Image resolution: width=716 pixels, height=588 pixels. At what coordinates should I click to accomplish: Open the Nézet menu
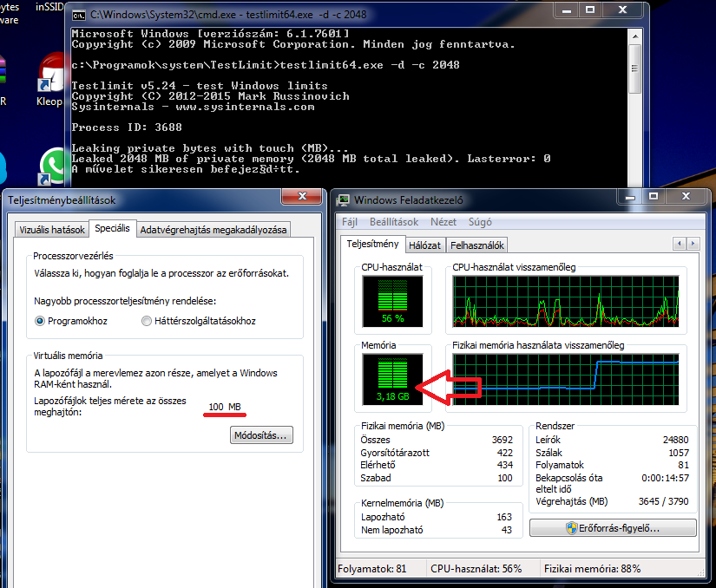[443, 222]
